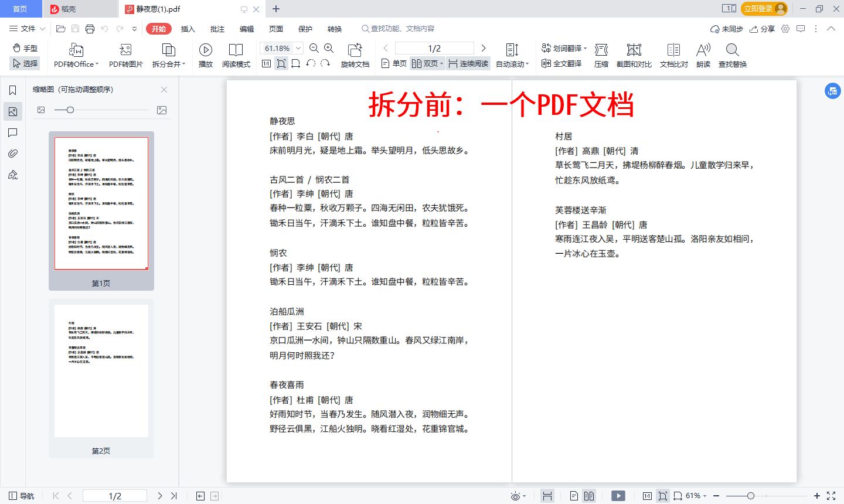
Task: Open the PDF转Office converter
Action: click(76, 56)
